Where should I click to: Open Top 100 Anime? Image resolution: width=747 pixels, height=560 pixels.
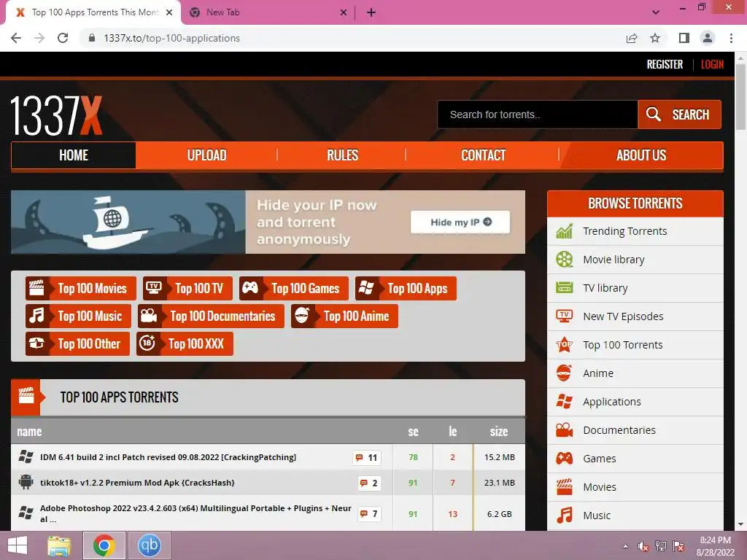point(344,316)
